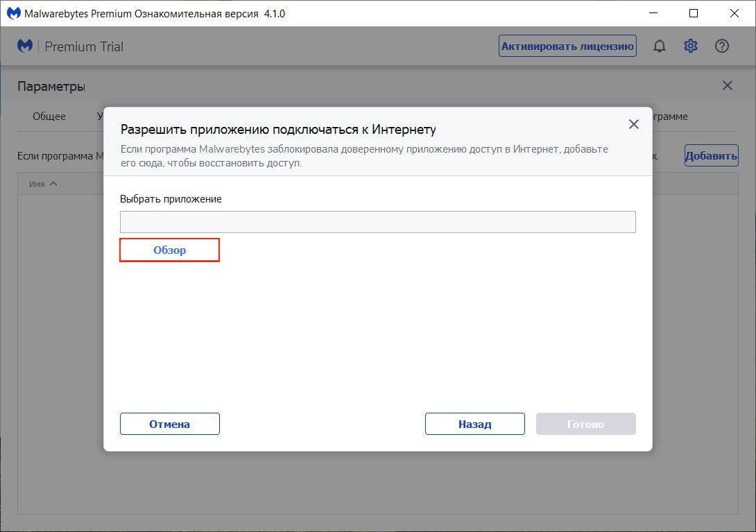
Task: Switch to the Общее tab
Action: [x=49, y=117]
